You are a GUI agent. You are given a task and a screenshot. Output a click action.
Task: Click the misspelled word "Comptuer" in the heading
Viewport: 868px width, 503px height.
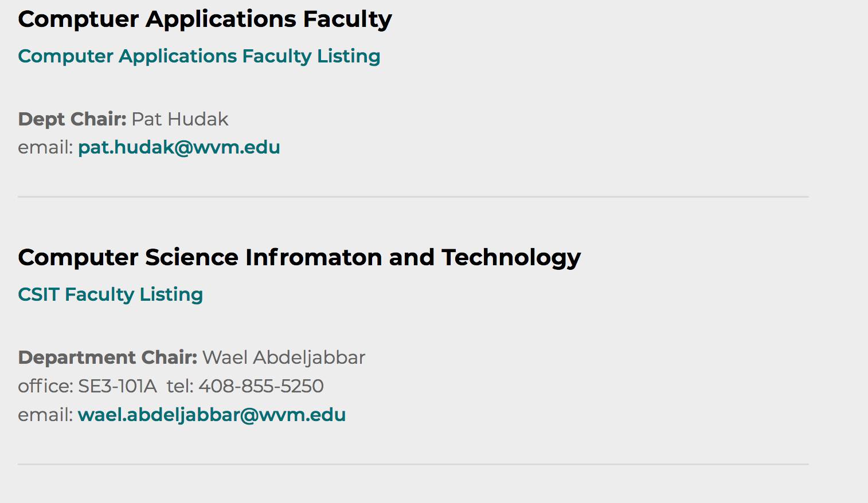[x=79, y=19]
